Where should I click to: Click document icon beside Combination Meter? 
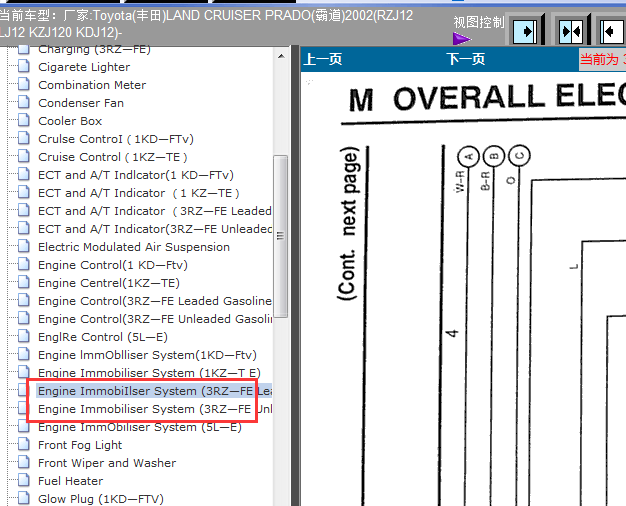tap(24, 84)
